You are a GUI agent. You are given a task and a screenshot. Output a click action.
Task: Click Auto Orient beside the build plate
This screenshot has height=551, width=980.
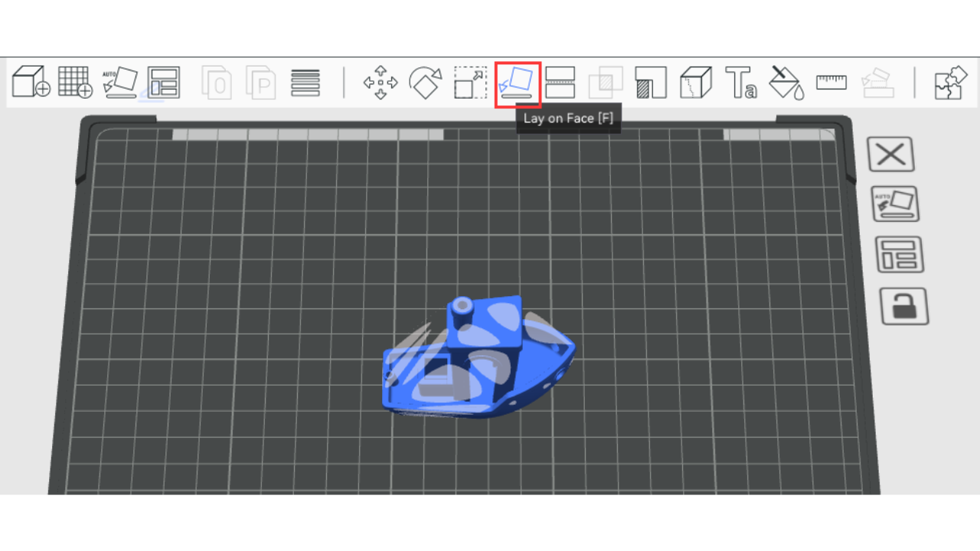click(895, 204)
